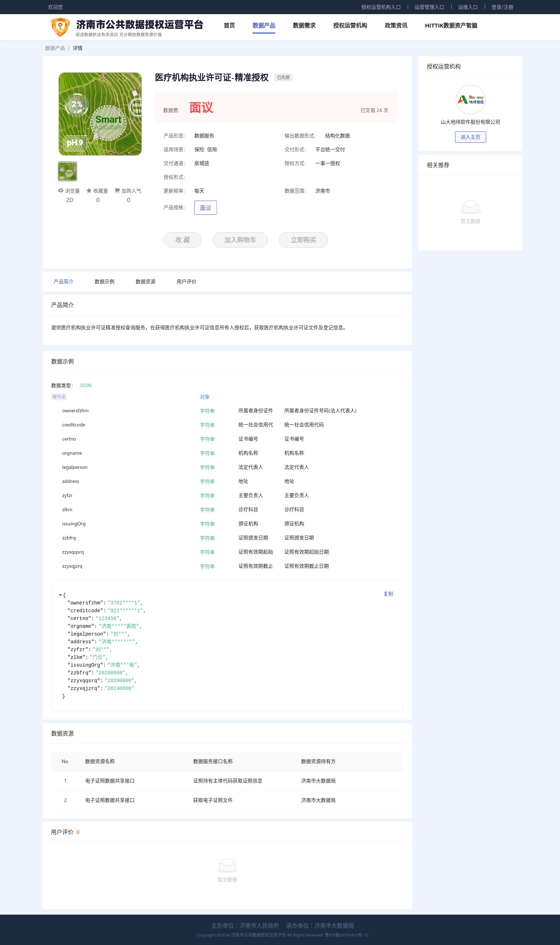Click the 获取电子证照文件 table cell
Viewport: 560px width, 945px height.
[x=213, y=800]
